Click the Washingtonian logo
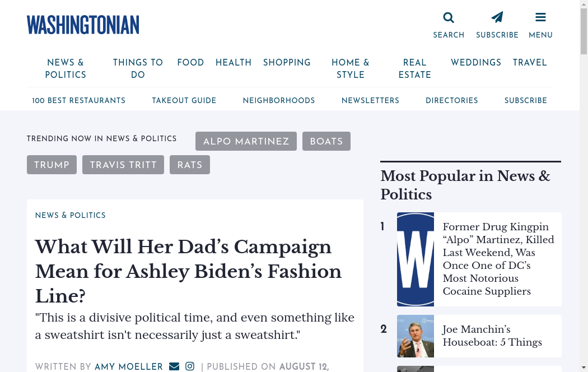The width and height of the screenshot is (588, 372). pos(83,25)
